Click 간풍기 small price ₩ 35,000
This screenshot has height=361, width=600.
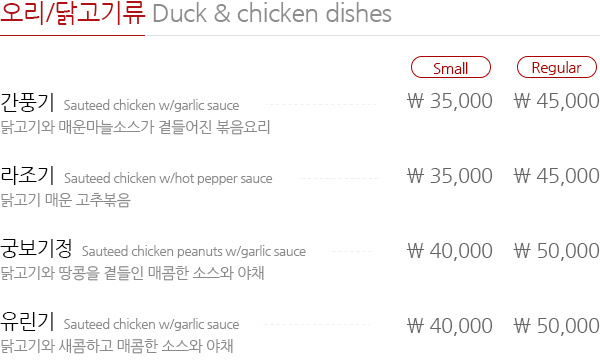pos(450,101)
